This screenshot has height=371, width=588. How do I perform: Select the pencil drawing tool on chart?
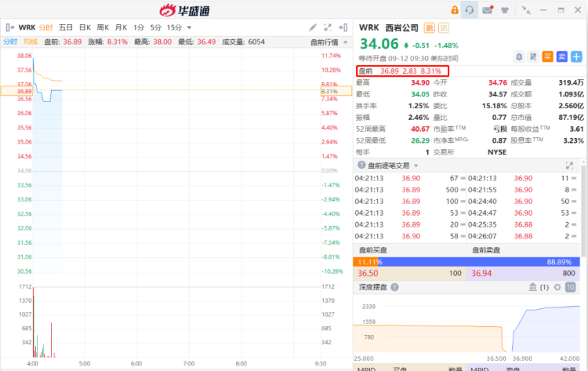(x=313, y=27)
